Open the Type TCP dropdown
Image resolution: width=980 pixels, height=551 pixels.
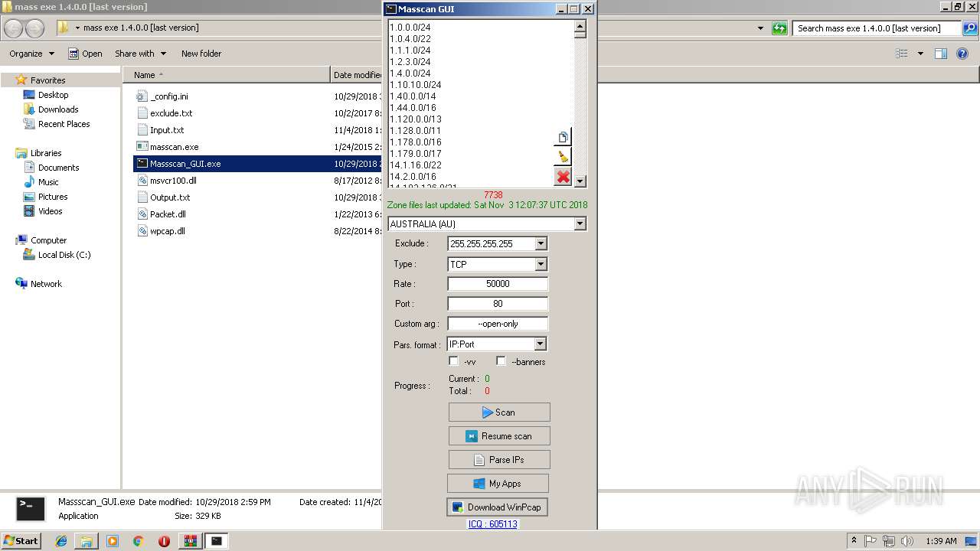tap(541, 264)
